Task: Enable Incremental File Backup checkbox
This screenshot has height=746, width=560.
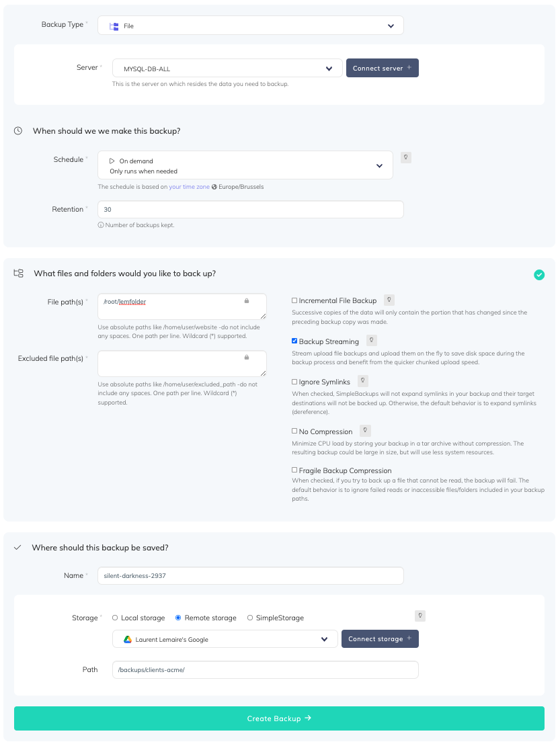Action: [x=294, y=300]
